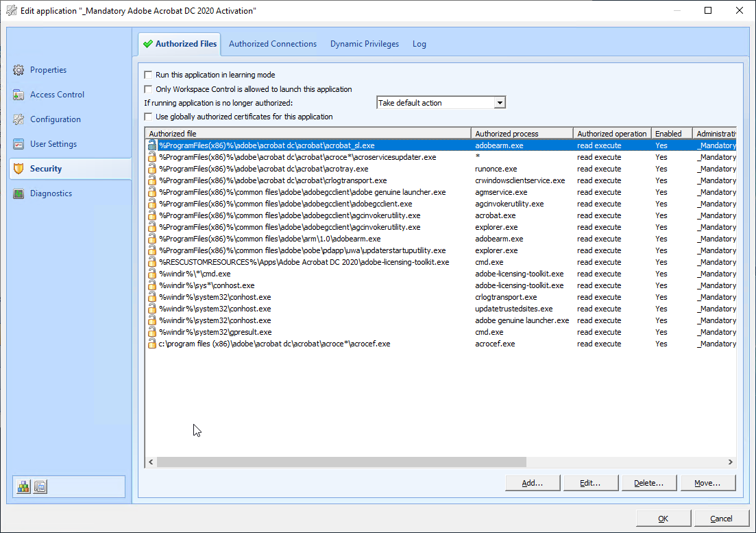The image size is (756, 533).
Task: Click the Properties gear icon in sidebar
Action: pyautogui.click(x=19, y=70)
